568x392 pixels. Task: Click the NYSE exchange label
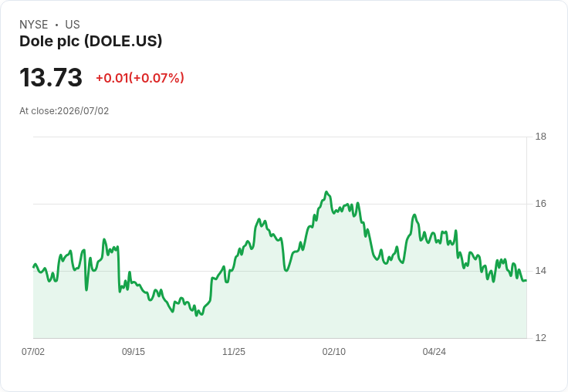34,25
